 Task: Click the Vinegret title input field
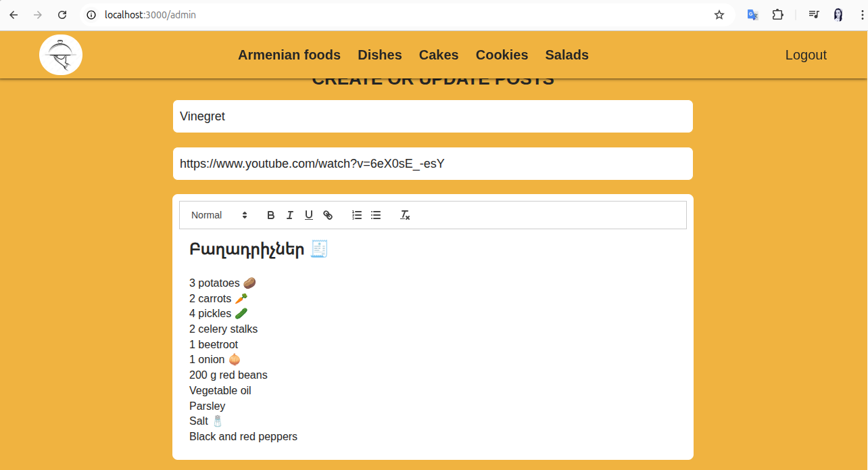tap(433, 116)
